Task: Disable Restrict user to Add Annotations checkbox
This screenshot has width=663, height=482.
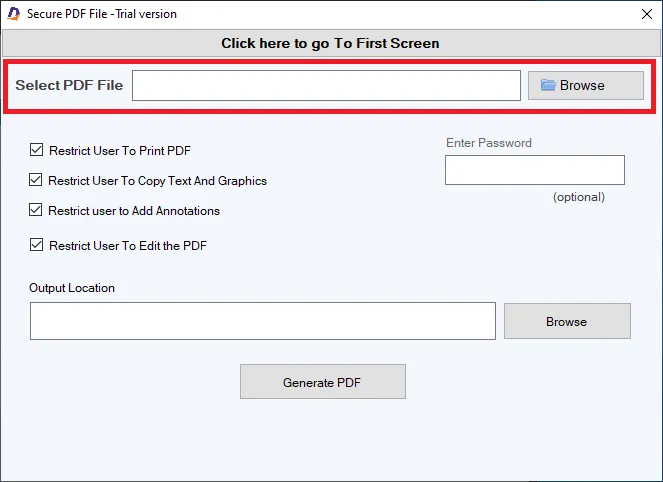Action: (36, 210)
